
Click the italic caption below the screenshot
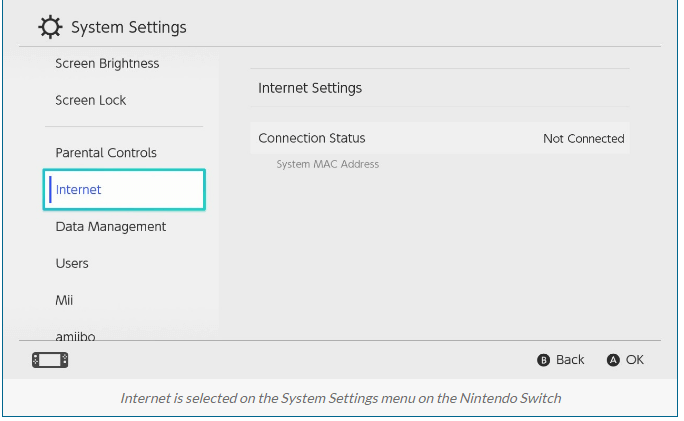[341, 398]
